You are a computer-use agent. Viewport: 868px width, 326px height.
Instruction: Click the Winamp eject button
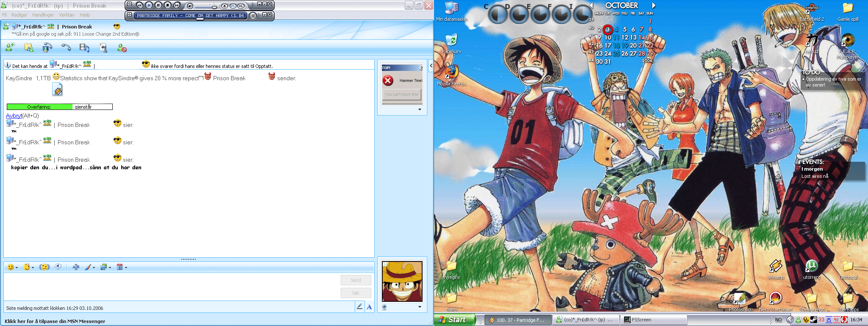coord(225,6)
